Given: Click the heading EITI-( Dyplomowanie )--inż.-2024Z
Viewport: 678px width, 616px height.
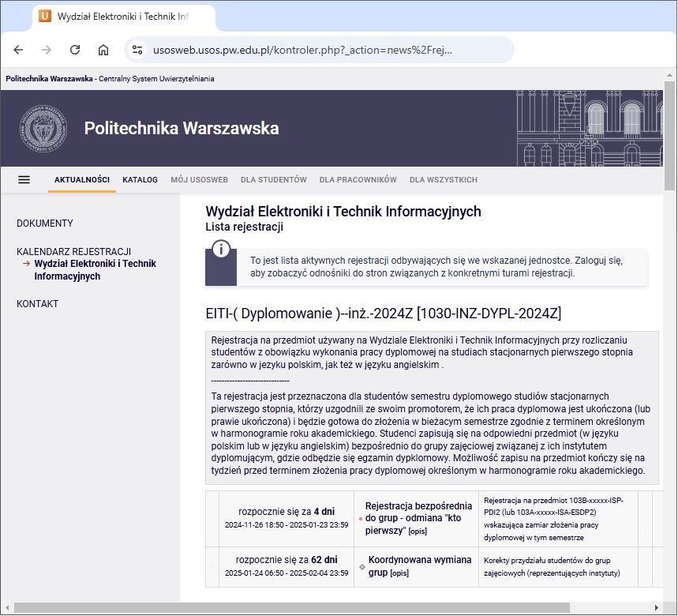Looking at the screenshot, I should coord(383,314).
